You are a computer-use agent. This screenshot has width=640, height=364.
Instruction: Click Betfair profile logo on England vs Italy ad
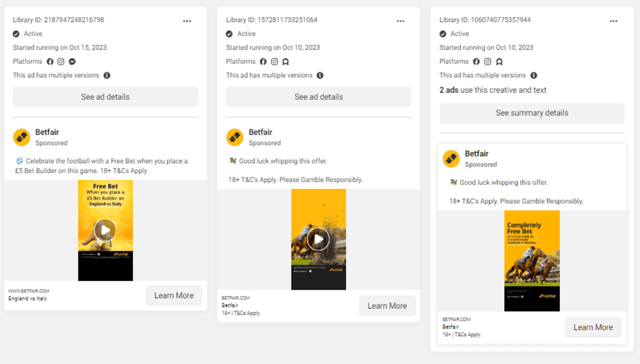point(22,138)
